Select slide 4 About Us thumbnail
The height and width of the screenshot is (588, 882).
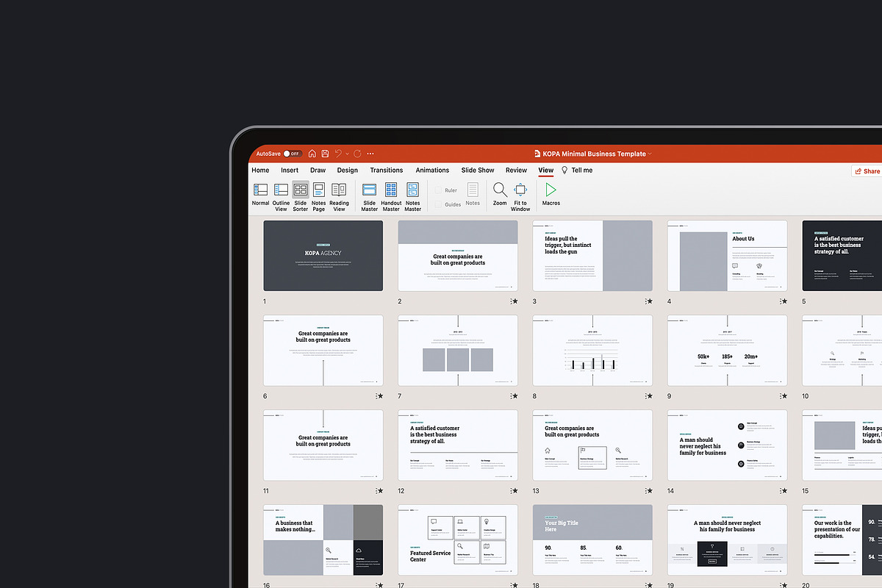click(727, 256)
